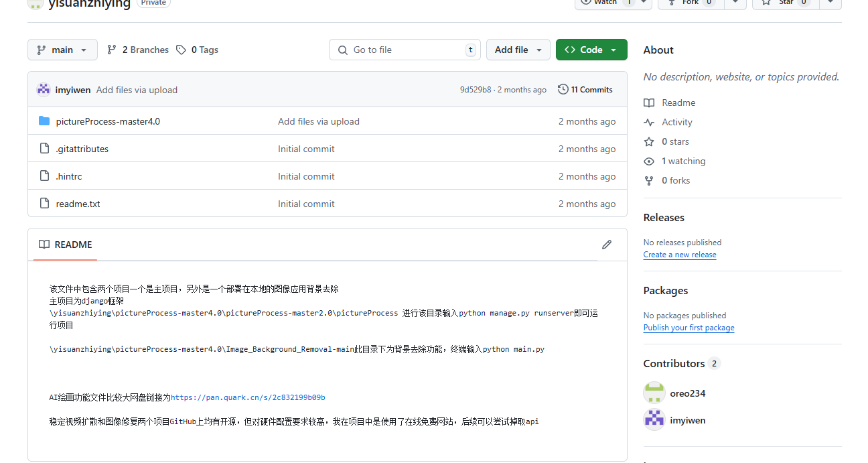The height and width of the screenshot is (463, 868).
Task: Open the Releases heading link
Action: coord(664,217)
